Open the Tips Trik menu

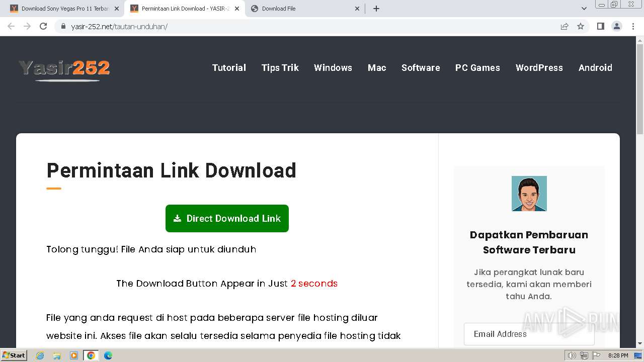point(280,68)
